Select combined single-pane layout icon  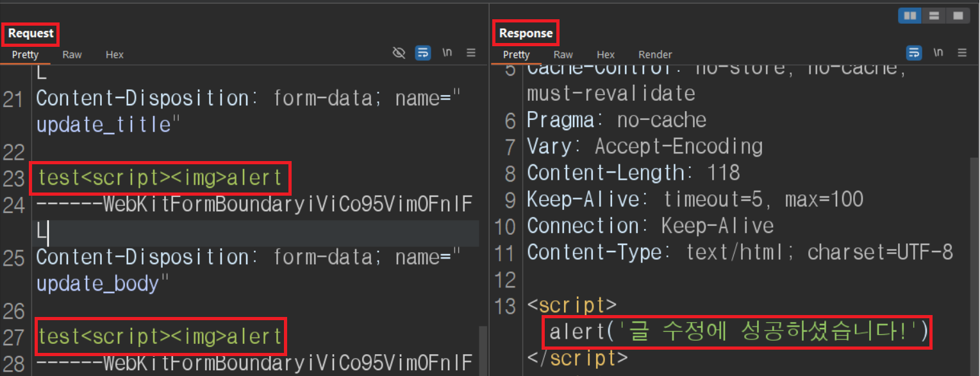point(958,15)
